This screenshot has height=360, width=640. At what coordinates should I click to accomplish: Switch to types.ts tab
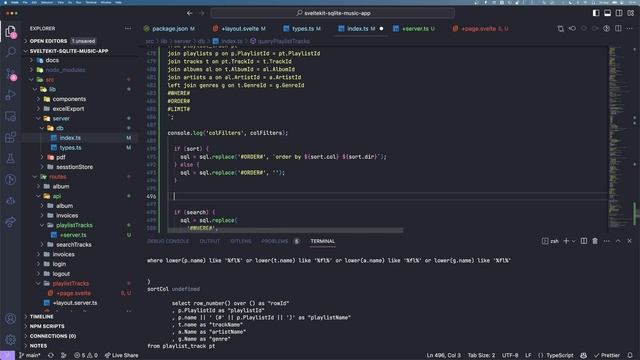(x=302, y=29)
